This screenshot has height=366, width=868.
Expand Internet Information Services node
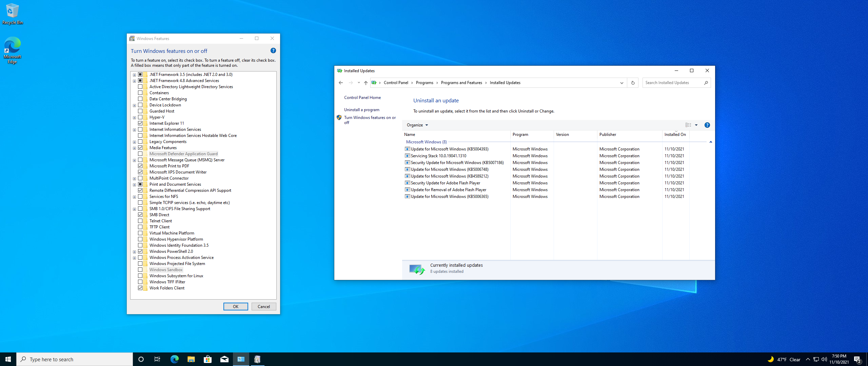point(135,130)
